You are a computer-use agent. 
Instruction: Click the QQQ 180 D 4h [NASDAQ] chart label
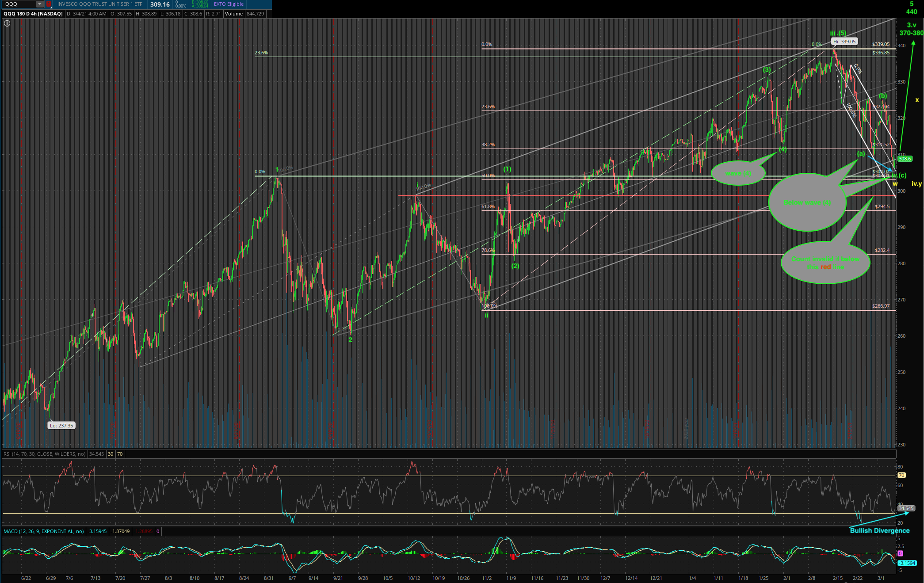(33, 14)
